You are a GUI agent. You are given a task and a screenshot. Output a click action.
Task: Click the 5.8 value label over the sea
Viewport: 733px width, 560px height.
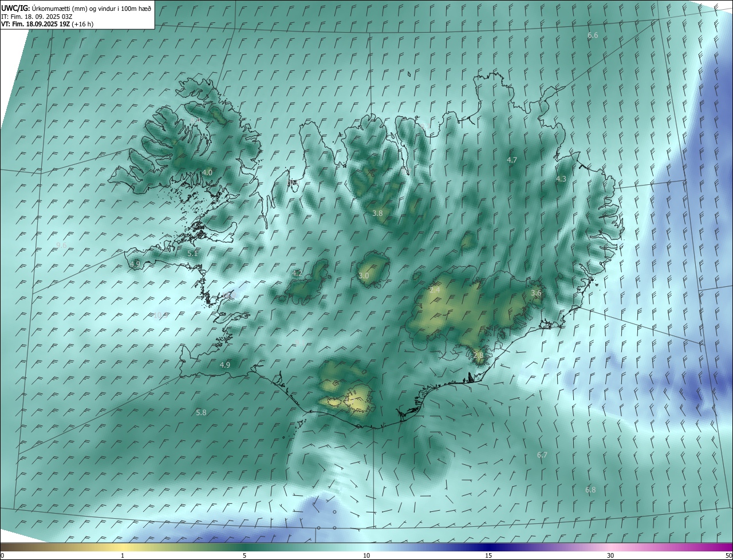coord(201,412)
